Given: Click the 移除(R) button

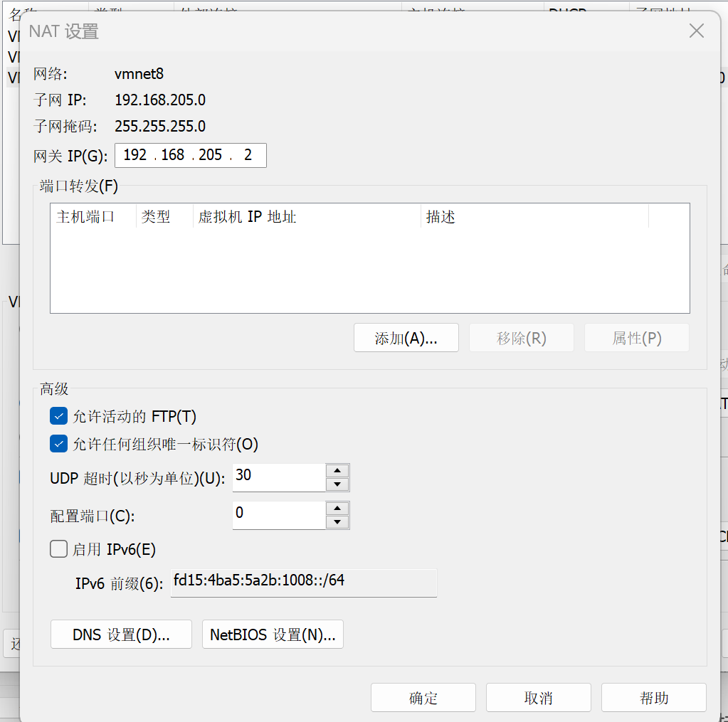Looking at the screenshot, I should pos(521,337).
